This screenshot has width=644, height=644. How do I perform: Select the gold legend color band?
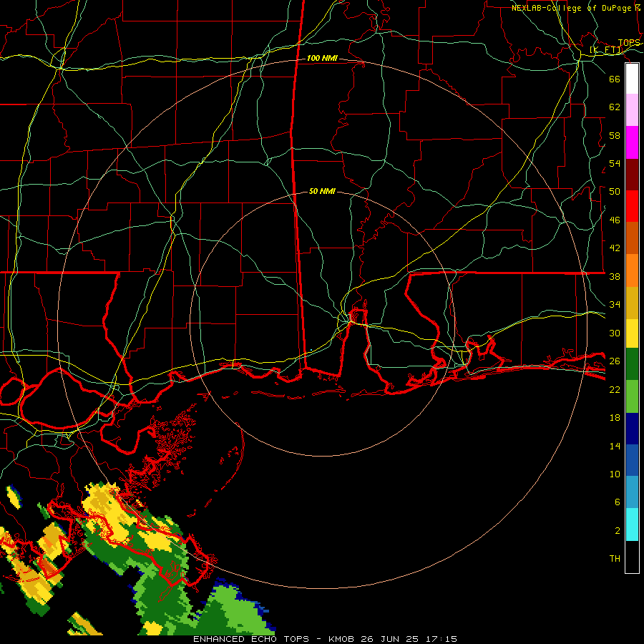click(x=632, y=303)
